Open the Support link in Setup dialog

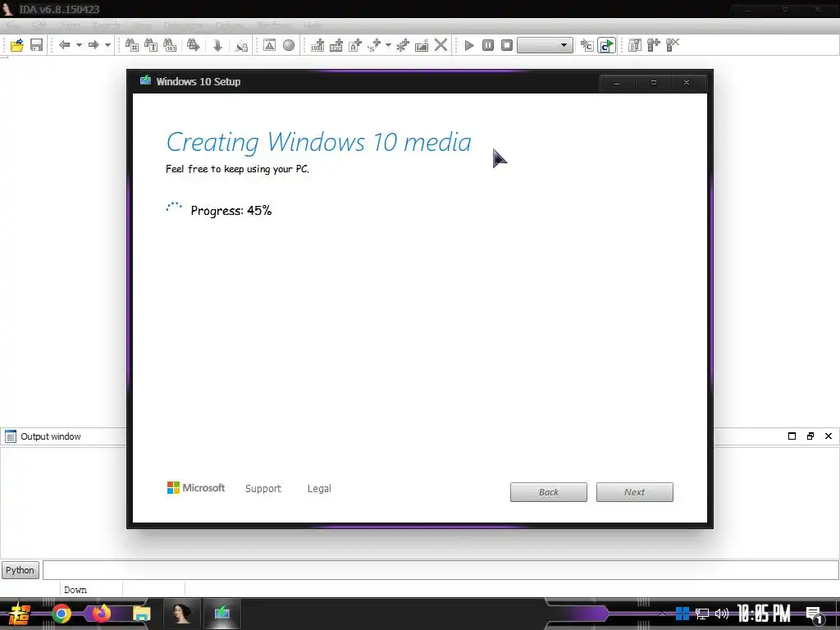263,489
